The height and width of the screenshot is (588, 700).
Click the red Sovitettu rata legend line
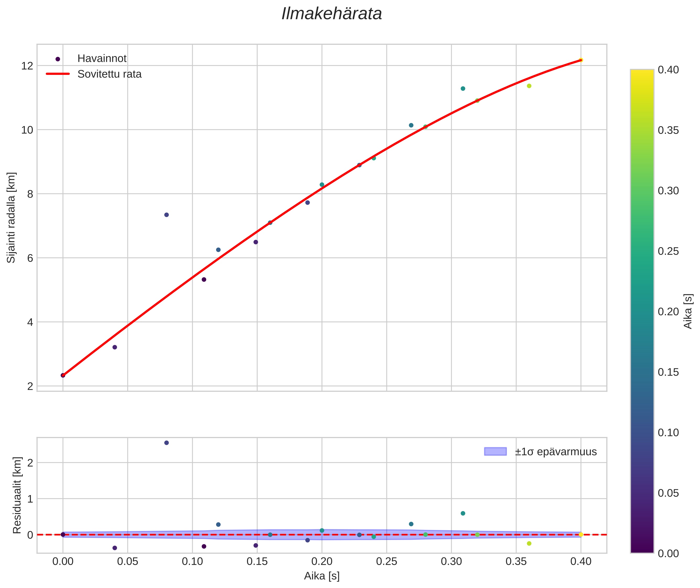pyautogui.click(x=58, y=74)
